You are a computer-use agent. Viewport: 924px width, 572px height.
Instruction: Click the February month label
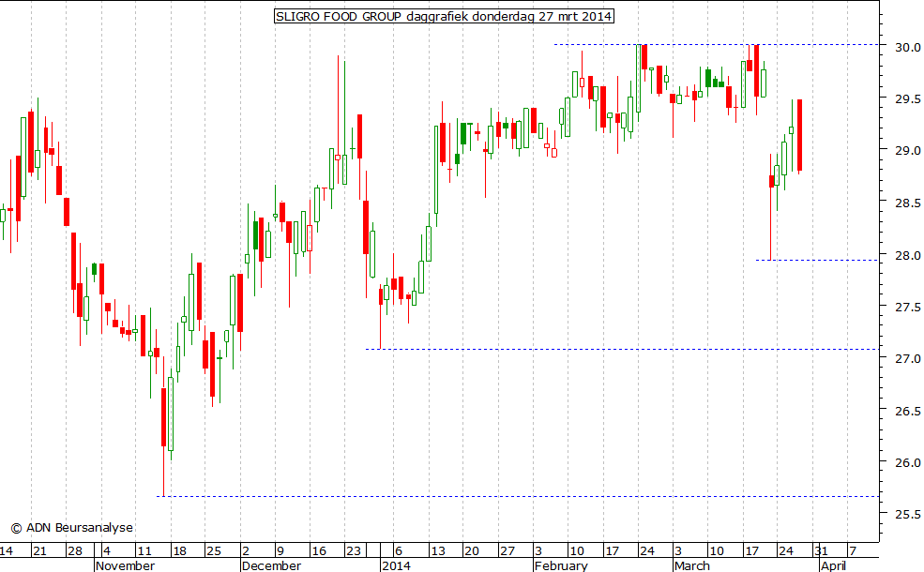coord(560,565)
